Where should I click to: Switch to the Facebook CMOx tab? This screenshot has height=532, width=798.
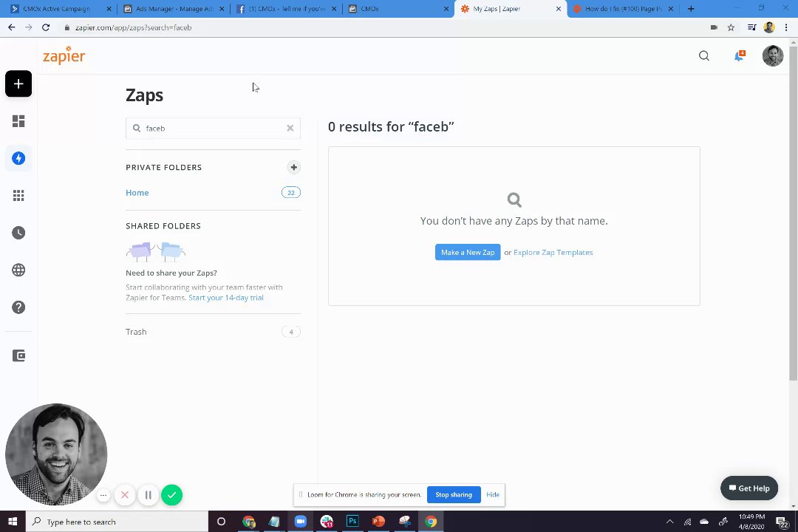point(286,9)
